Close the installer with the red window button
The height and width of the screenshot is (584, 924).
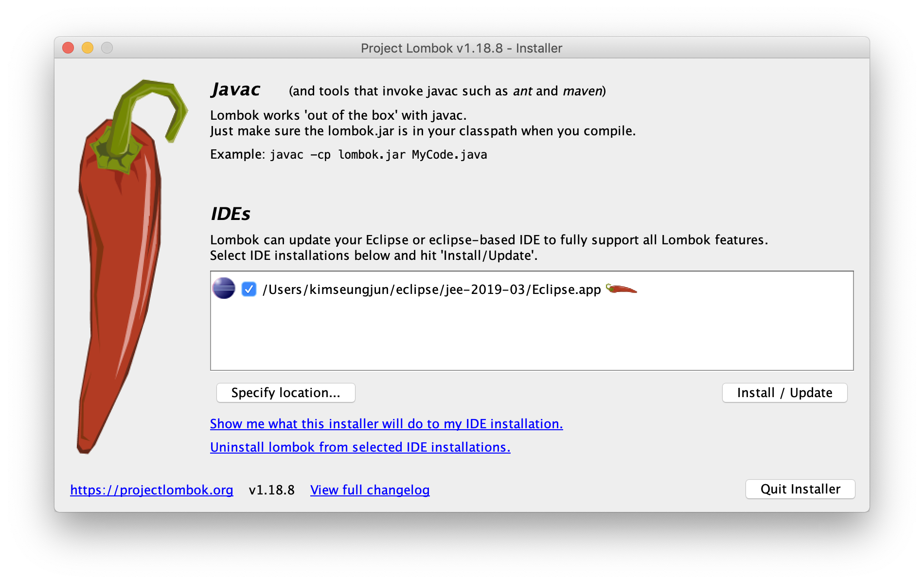pos(68,48)
